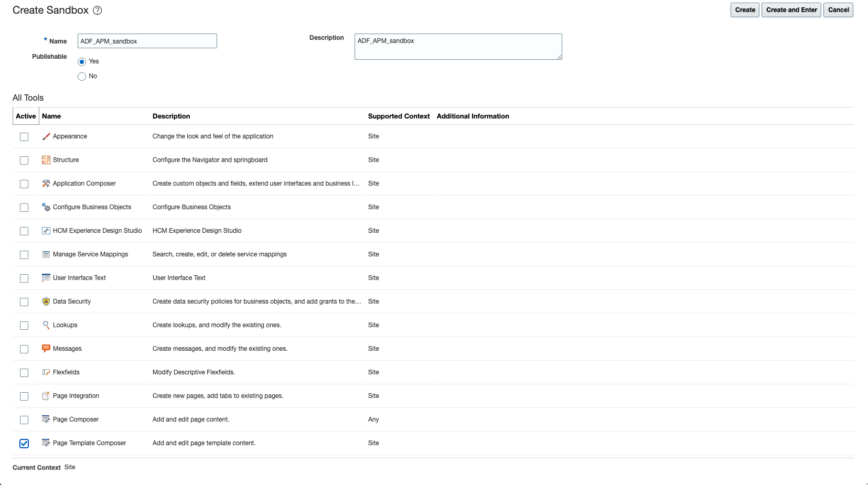
Task: Click the Cancel button
Action: [x=838, y=9]
